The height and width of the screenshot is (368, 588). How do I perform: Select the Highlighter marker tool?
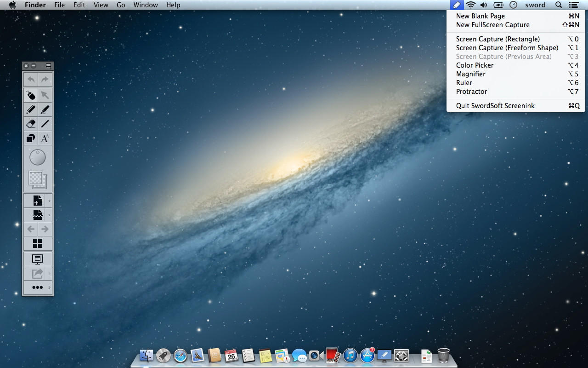pyautogui.click(x=45, y=109)
